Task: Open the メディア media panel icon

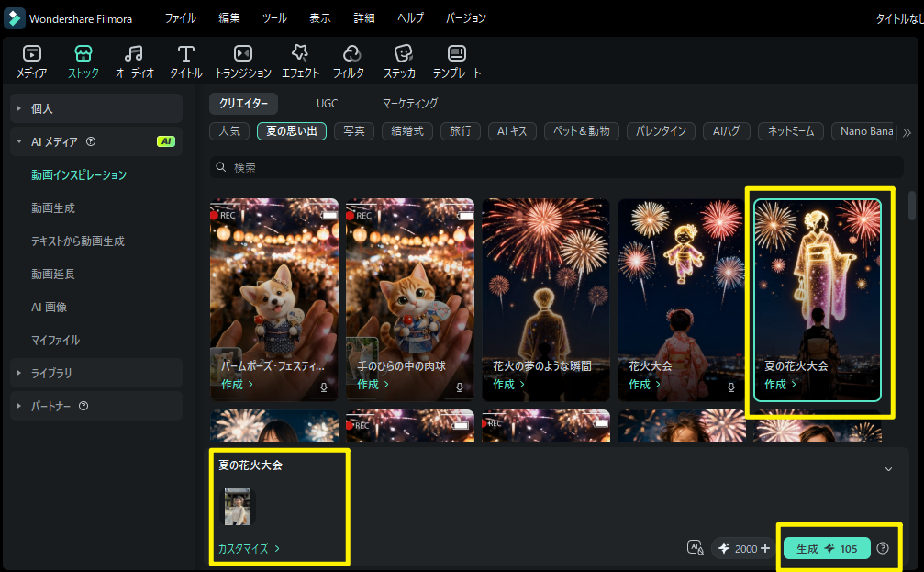Action: coord(32,62)
